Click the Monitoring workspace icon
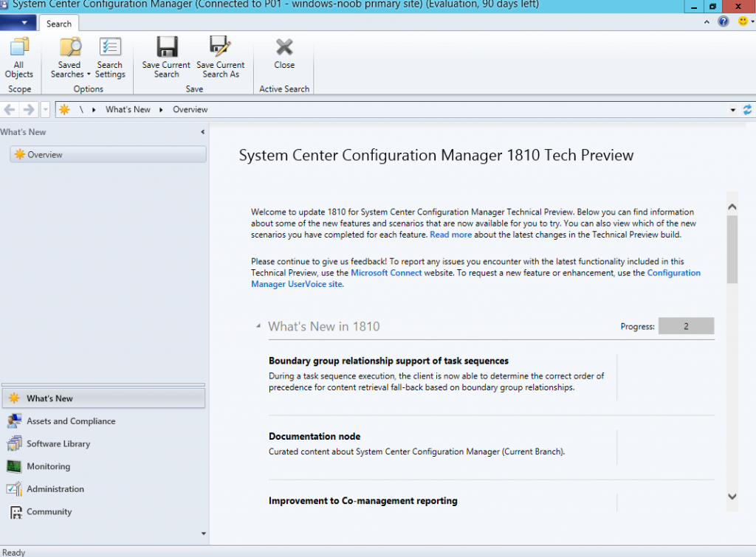This screenshot has width=756, height=557. pos(15,466)
